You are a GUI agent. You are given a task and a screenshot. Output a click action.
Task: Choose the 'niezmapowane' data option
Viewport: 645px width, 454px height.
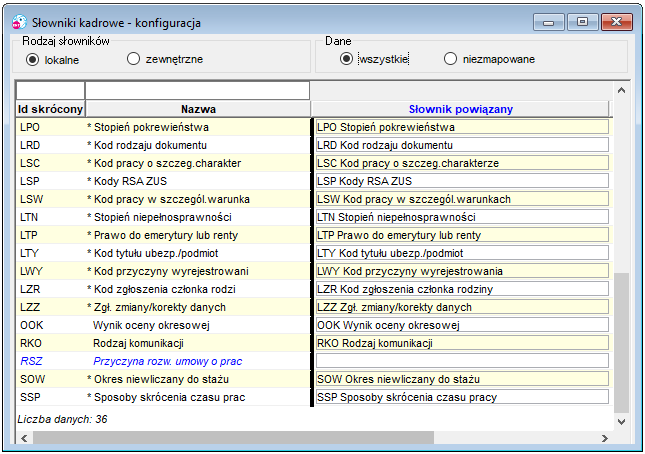[450, 59]
